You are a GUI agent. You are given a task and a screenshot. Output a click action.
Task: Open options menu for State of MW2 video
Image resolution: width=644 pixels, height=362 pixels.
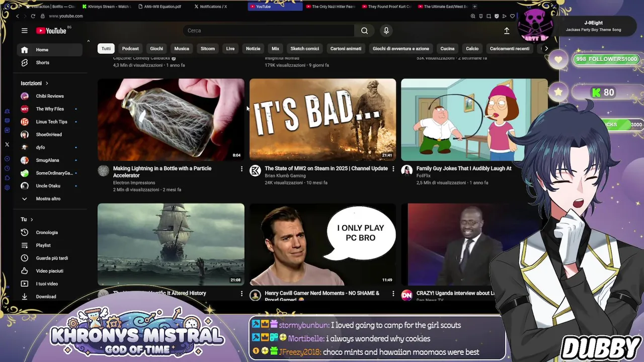[x=393, y=169]
